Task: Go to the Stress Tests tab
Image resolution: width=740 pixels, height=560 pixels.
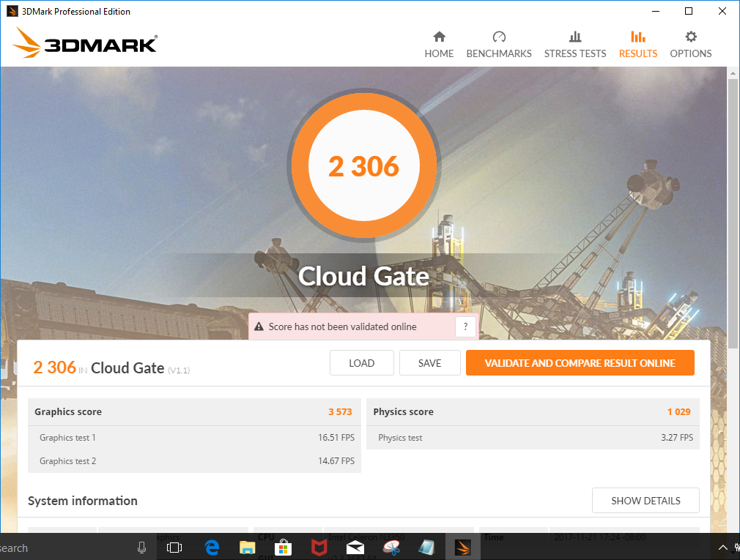Action: coord(575,45)
